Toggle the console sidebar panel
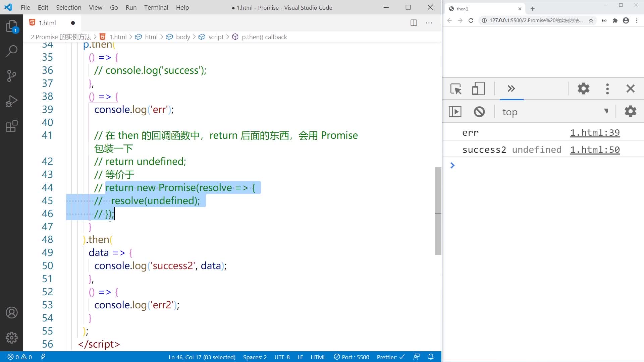 click(455, 112)
